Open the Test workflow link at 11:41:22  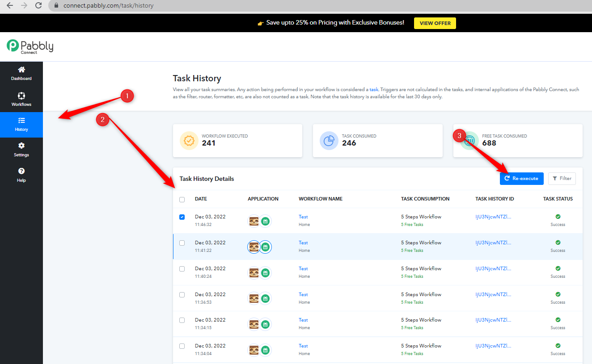pos(303,243)
